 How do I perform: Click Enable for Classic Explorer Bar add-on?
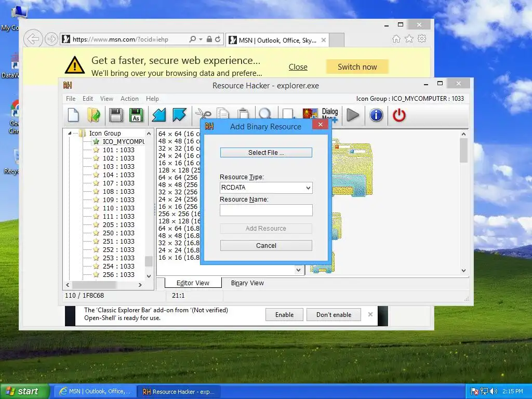pos(284,314)
